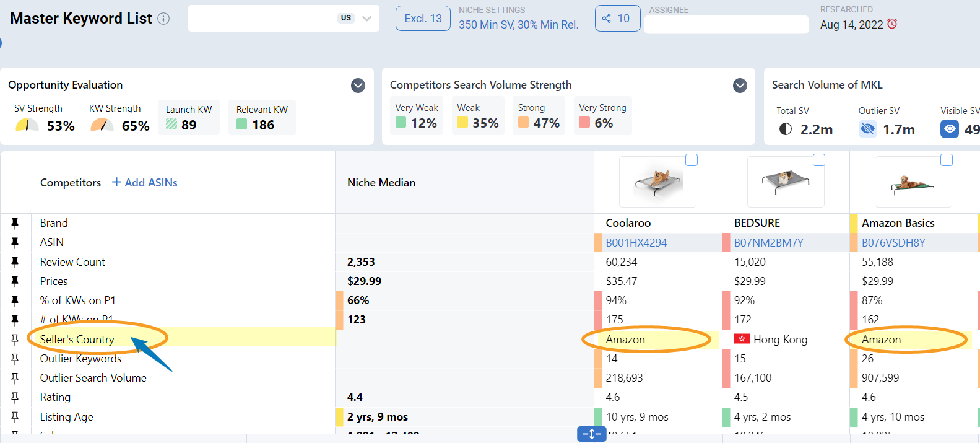Click the Niche Median column header
This screenshot has width=980, height=443.
point(381,183)
